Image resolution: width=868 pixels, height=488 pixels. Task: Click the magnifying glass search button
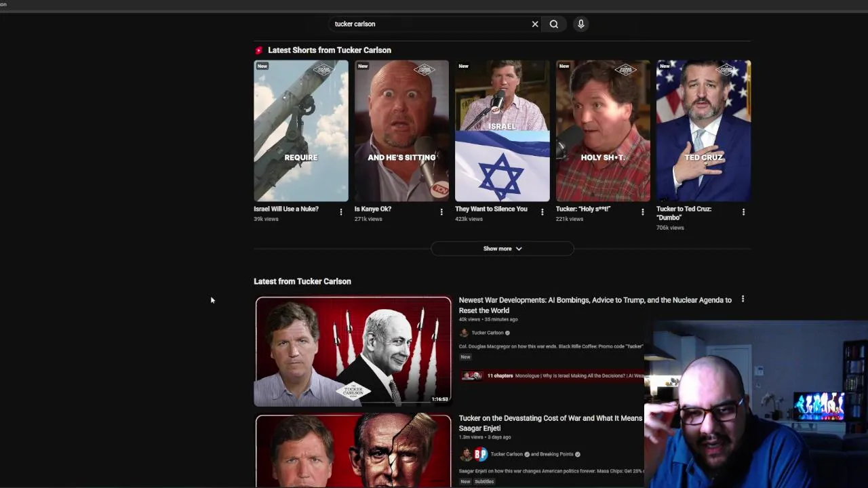(x=554, y=24)
